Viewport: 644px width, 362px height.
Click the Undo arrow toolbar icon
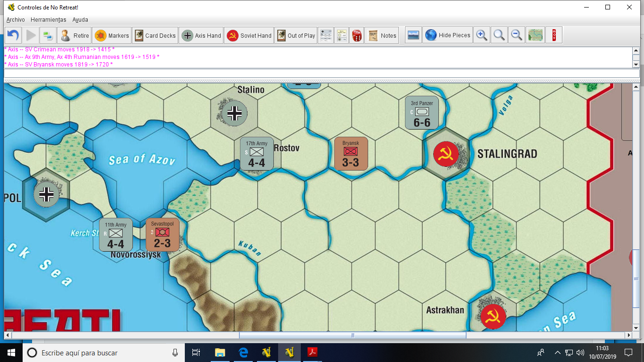point(13,35)
